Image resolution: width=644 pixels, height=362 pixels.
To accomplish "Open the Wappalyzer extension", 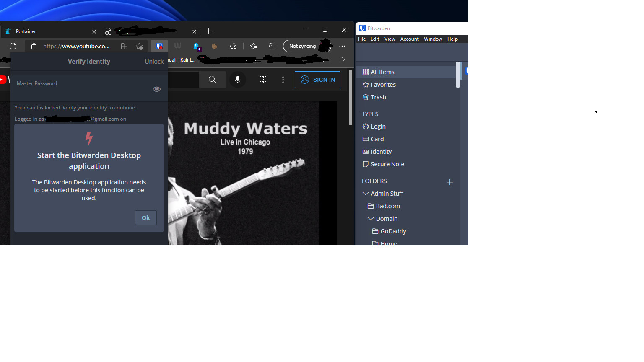I will click(178, 46).
